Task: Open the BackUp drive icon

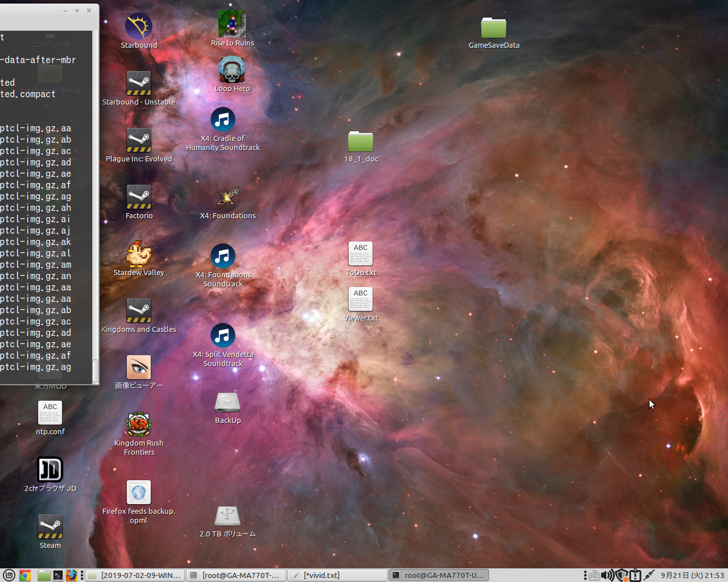Action: tap(227, 402)
